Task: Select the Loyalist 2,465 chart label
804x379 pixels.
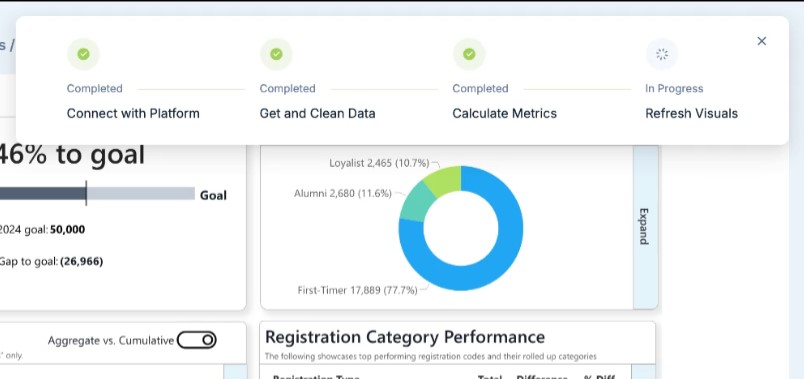Action: [x=379, y=163]
